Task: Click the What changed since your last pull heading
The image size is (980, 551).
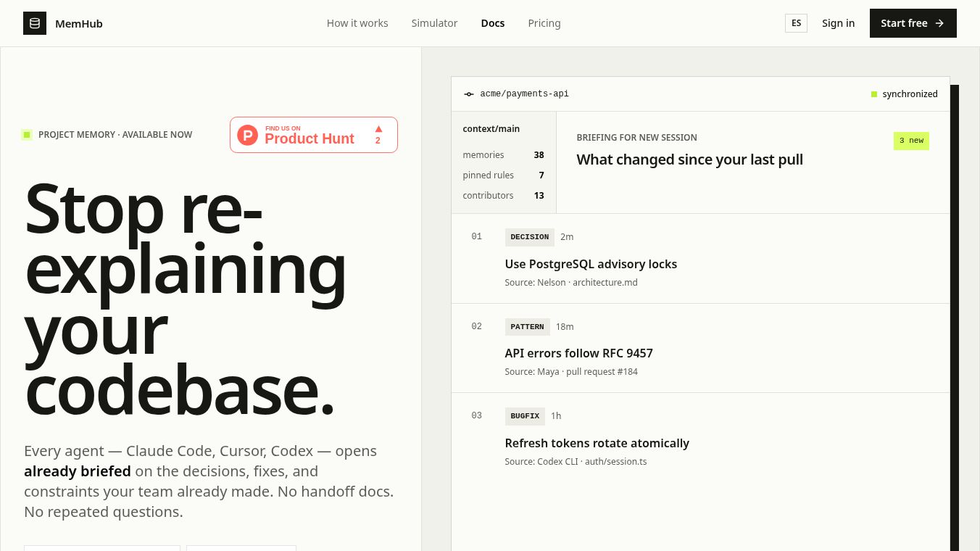Action: (x=690, y=159)
